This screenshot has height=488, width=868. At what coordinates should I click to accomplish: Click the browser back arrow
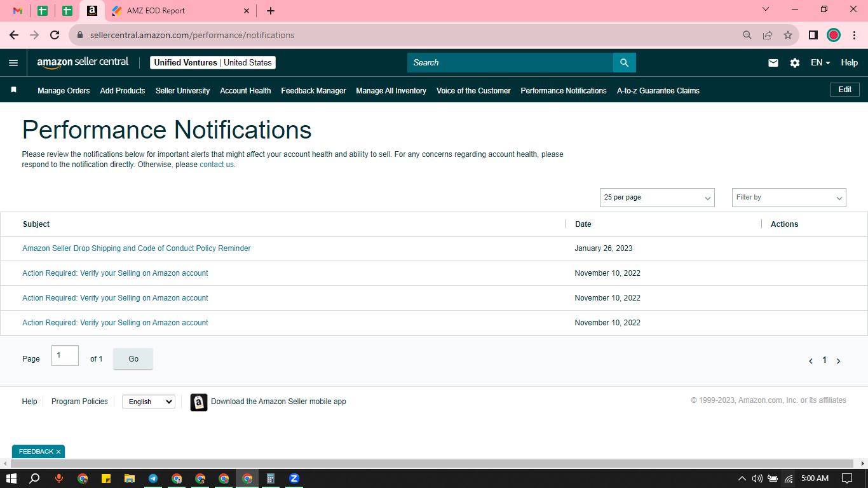click(x=14, y=35)
